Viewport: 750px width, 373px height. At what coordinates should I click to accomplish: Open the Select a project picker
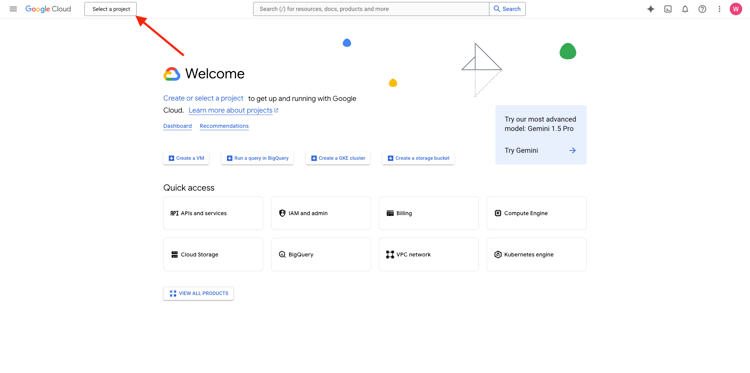(111, 9)
